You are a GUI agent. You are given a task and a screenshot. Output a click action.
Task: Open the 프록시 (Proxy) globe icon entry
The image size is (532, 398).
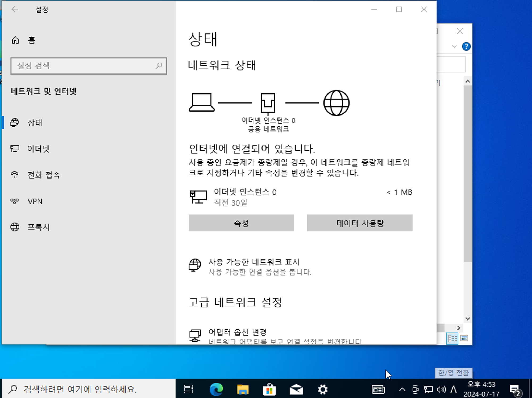[15, 227]
